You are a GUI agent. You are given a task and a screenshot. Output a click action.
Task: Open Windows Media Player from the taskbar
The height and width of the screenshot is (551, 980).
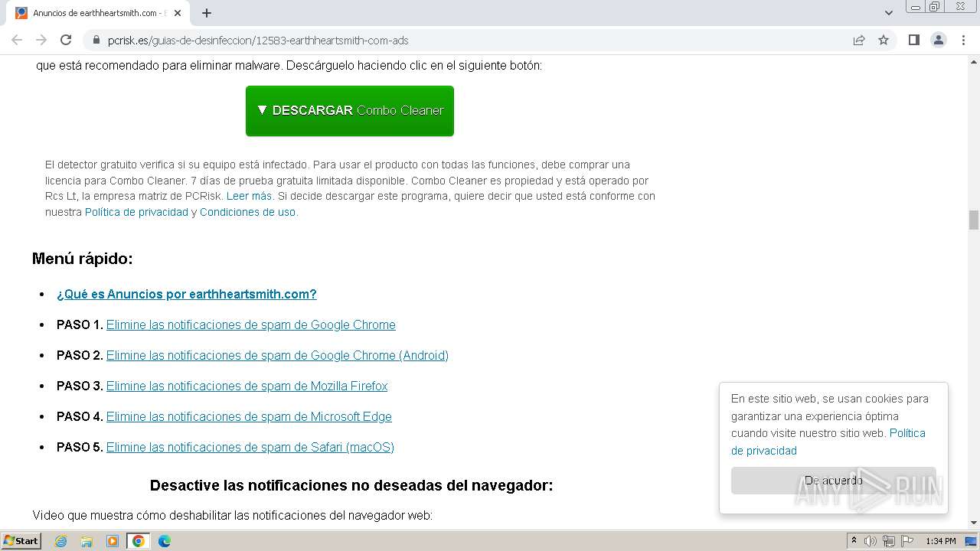click(x=113, y=541)
